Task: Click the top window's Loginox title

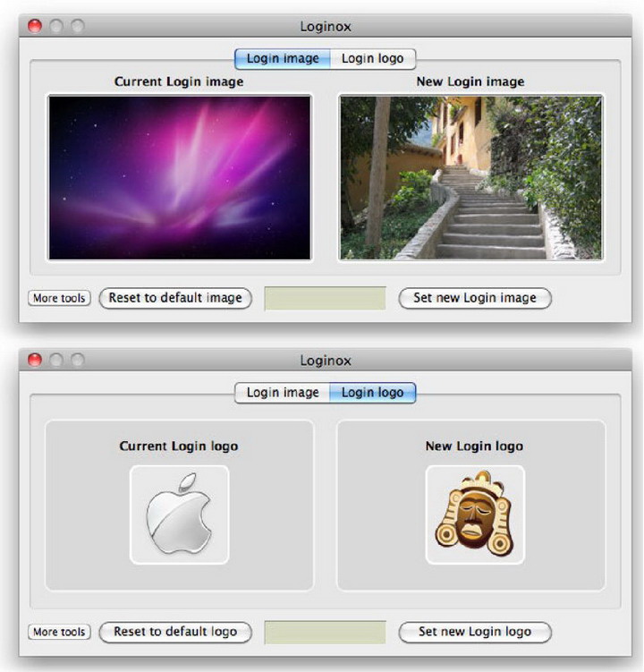Action: pos(326,27)
